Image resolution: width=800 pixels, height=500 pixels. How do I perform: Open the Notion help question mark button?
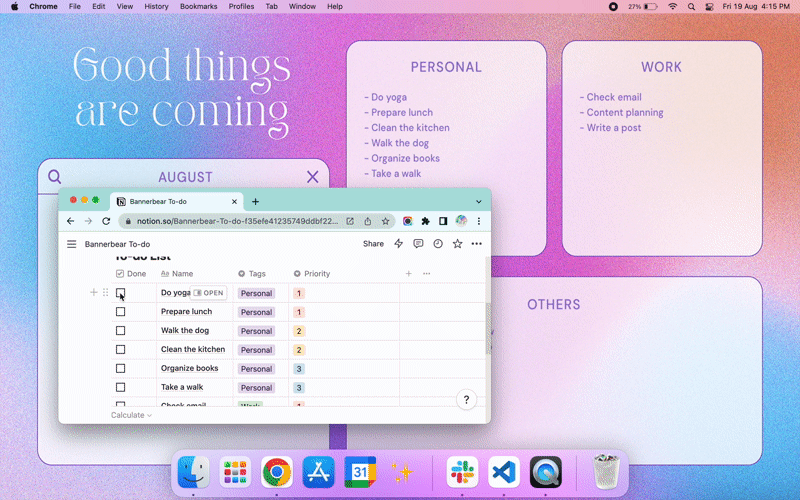[466, 399]
